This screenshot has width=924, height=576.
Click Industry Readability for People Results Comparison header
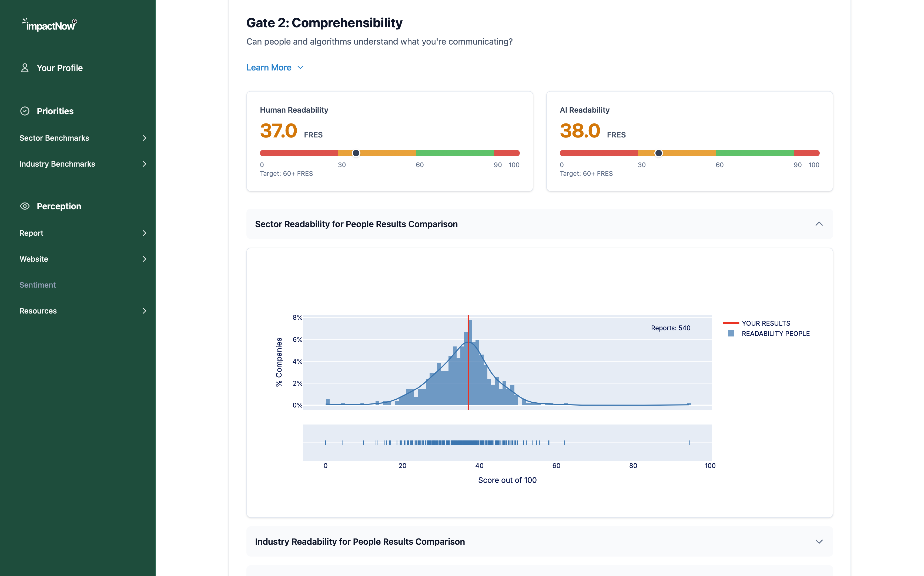(540, 542)
